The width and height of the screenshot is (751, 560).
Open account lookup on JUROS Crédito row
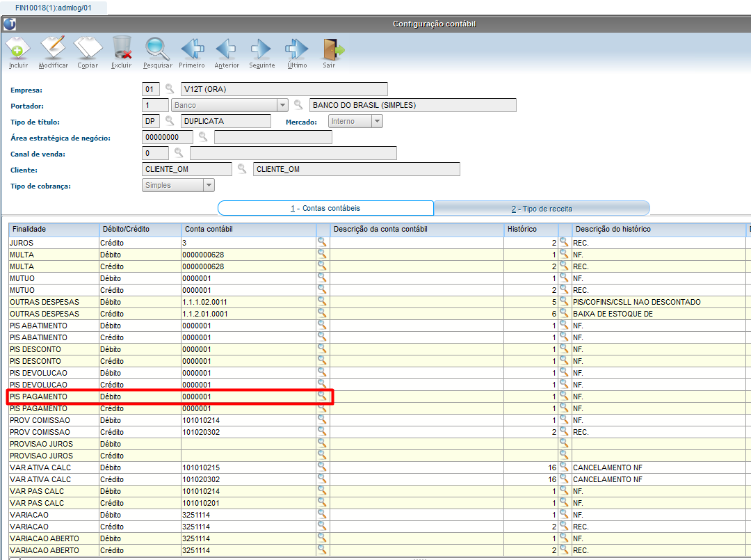click(x=323, y=242)
